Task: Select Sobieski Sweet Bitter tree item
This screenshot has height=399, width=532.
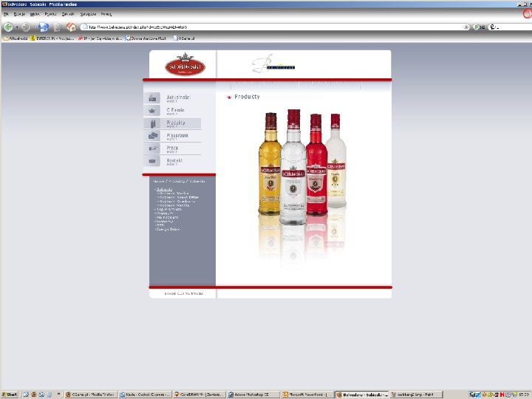Action: 179,197
